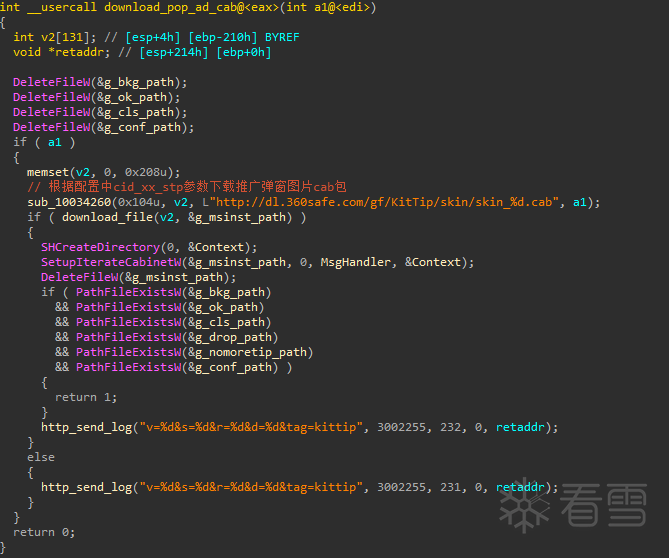Click the a1@<edi> parameter in signature

[342, 7]
